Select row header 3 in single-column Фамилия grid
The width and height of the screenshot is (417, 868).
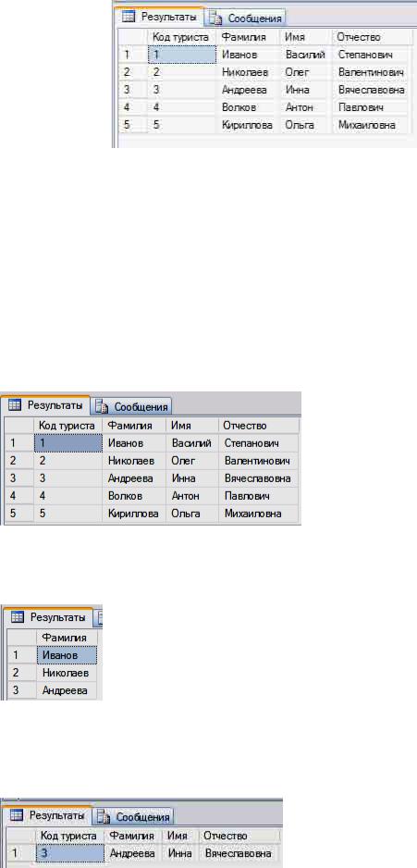pyautogui.click(x=21, y=690)
